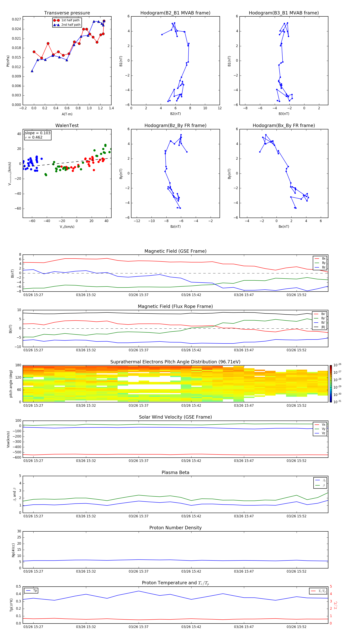Click the "Pt(nPa)" y-axis label
This screenshot has height=644, width=351.
click(8, 61)
